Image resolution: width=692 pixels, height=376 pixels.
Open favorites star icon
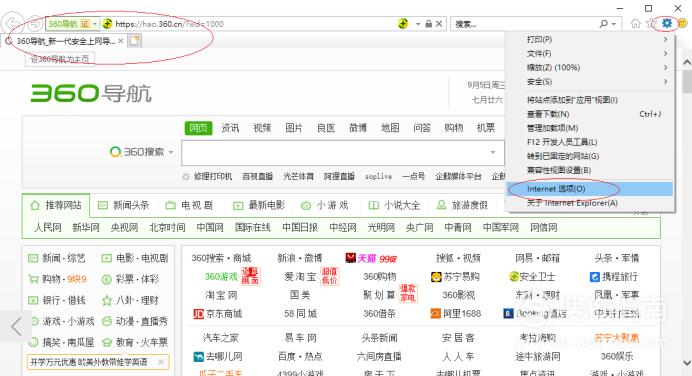click(651, 23)
